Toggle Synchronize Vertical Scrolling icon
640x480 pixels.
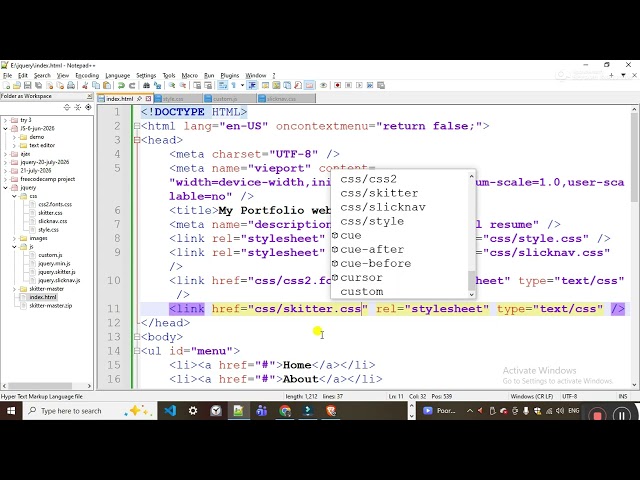(197, 85)
